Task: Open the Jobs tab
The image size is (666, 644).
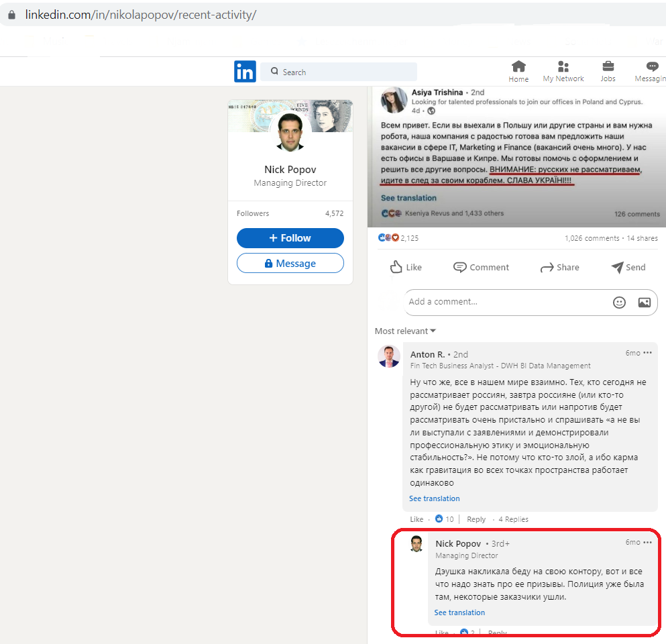Action: (608, 71)
